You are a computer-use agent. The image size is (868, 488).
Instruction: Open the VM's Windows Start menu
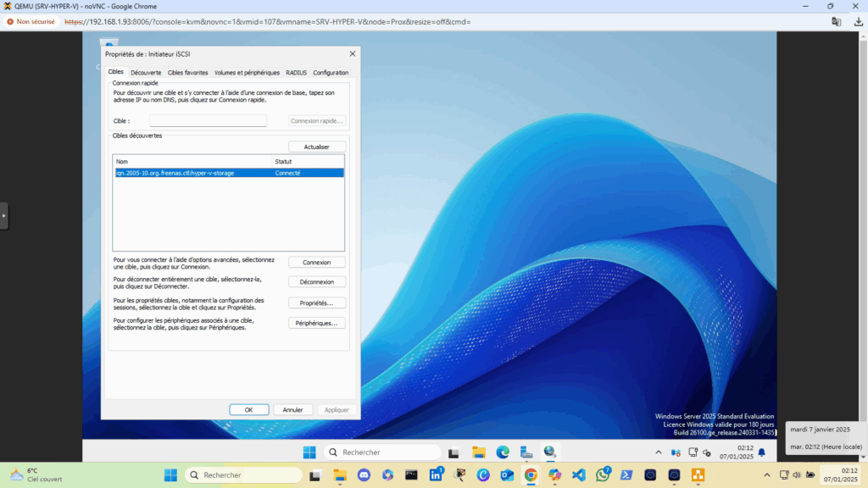309,452
